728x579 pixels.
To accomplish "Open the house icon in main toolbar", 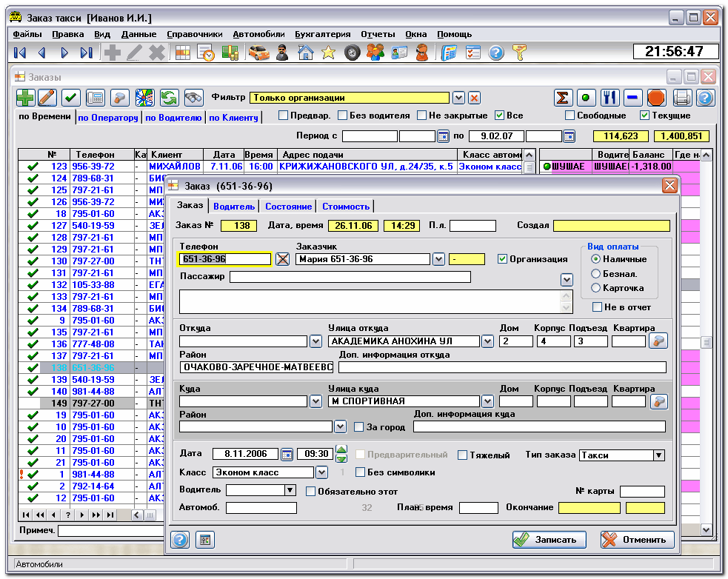I will pyautogui.click(x=305, y=53).
